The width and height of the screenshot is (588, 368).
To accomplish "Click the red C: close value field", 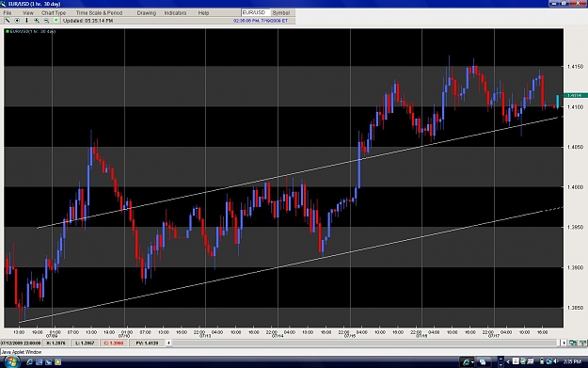I will pyautogui.click(x=114, y=343).
